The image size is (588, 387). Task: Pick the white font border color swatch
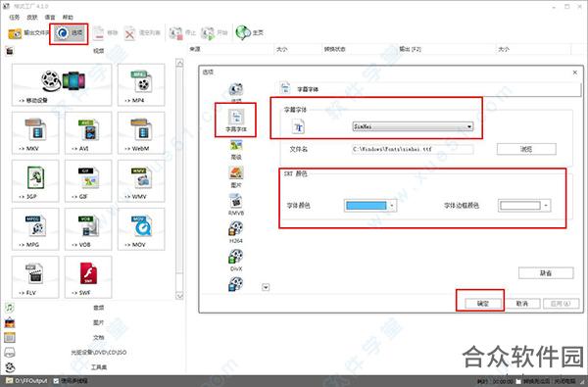[520, 206]
